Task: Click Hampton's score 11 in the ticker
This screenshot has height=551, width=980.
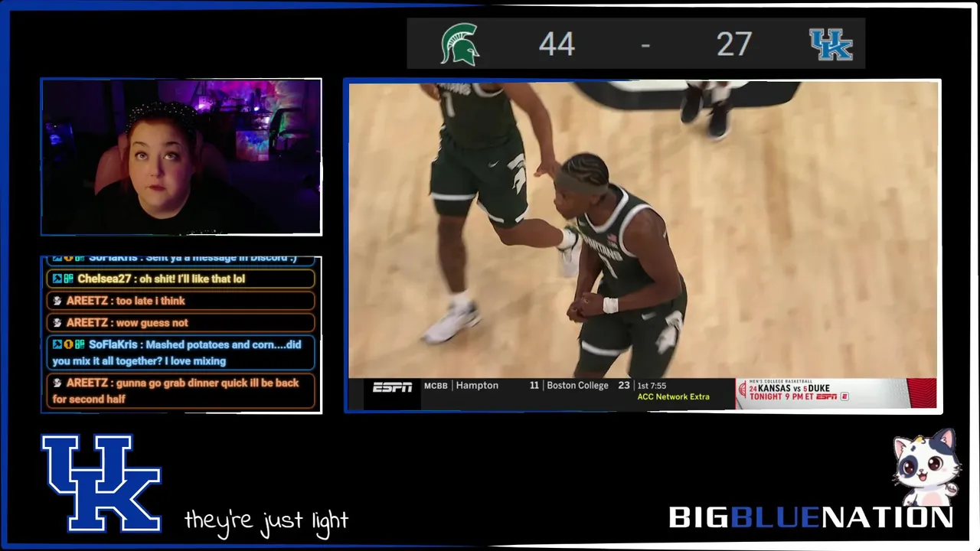Action: tap(534, 386)
